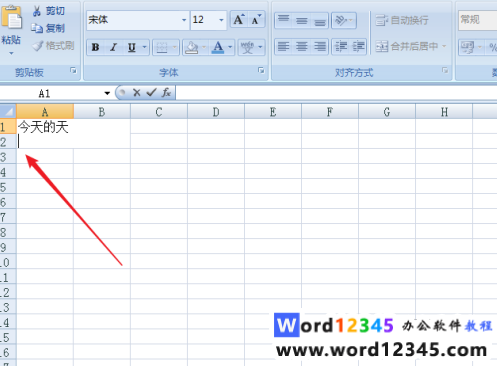
Task: Toggle italic formatting button I
Action: [113, 47]
